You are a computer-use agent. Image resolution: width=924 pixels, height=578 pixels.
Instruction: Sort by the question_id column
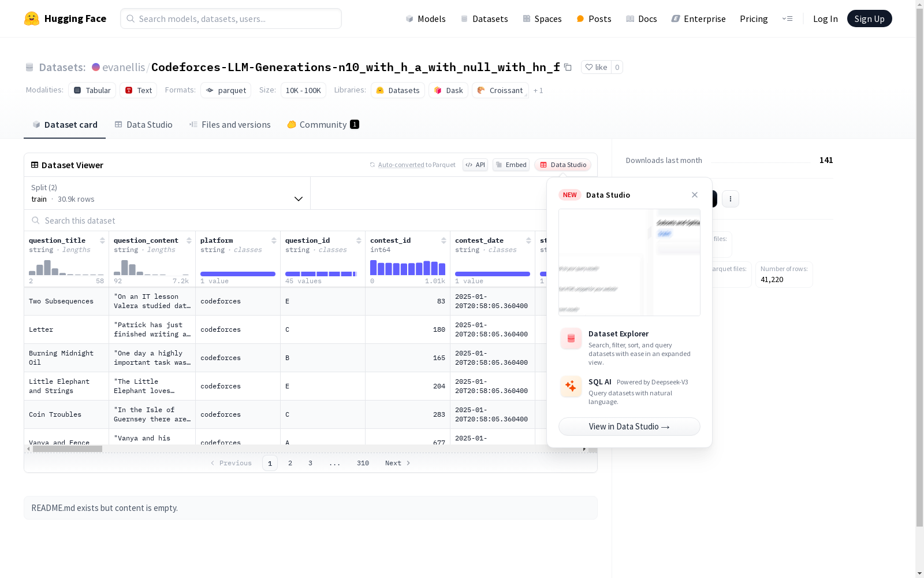359,240
